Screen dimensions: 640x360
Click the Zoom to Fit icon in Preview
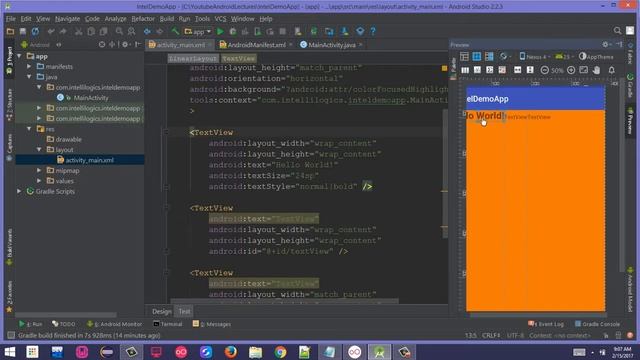click(x=584, y=70)
